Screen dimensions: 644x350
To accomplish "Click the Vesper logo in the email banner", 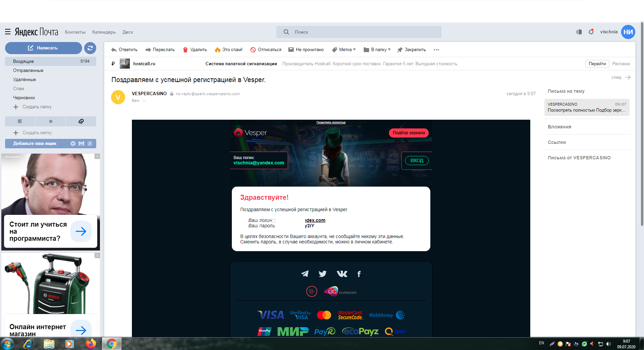I will click(x=250, y=133).
